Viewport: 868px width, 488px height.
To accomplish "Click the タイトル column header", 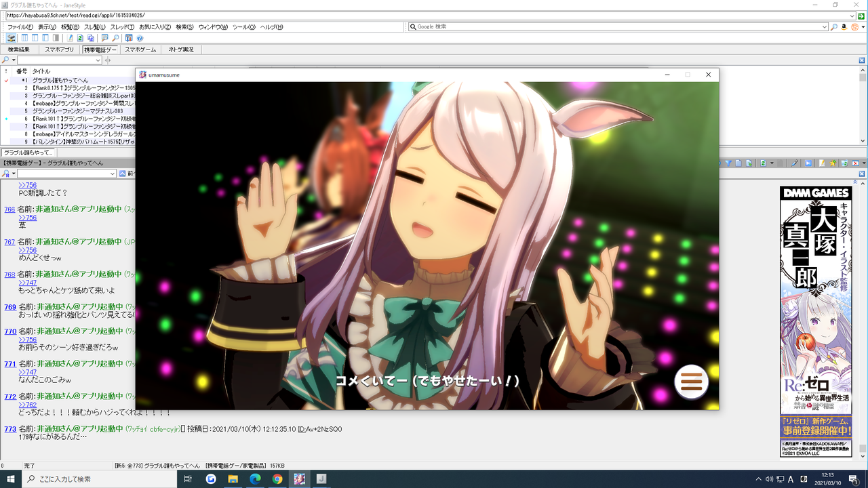I will [41, 71].
